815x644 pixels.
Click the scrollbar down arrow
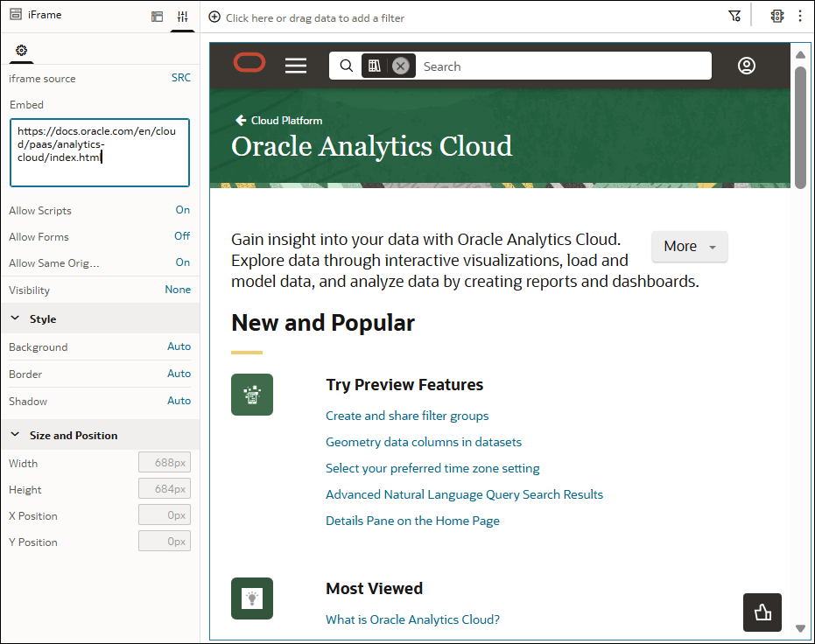coord(800,628)
